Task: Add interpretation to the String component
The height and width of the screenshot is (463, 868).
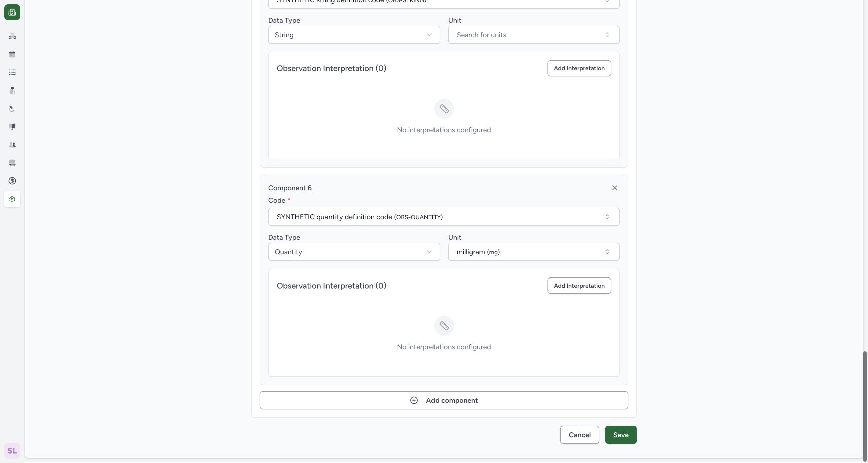Action: coord(579,68)
